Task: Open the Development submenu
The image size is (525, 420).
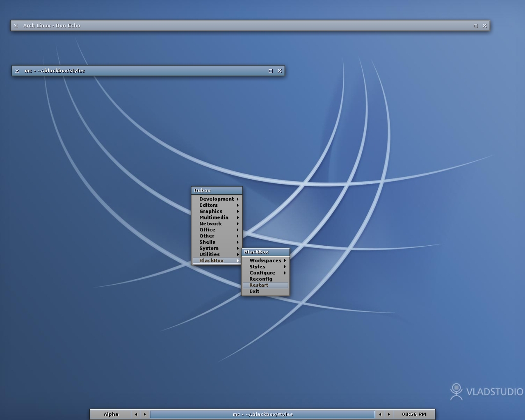Action: [217, 199]
